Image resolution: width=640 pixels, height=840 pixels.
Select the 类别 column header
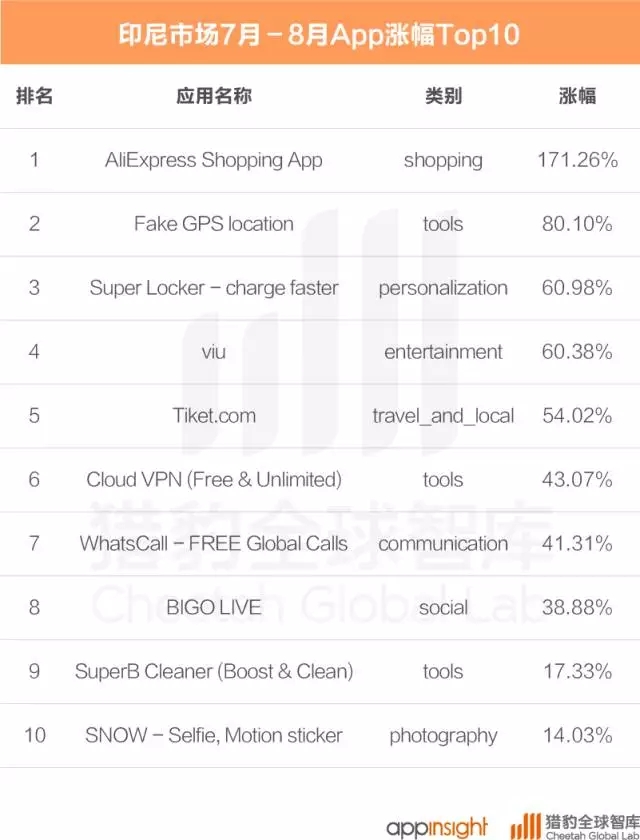[x=443, y=96]
